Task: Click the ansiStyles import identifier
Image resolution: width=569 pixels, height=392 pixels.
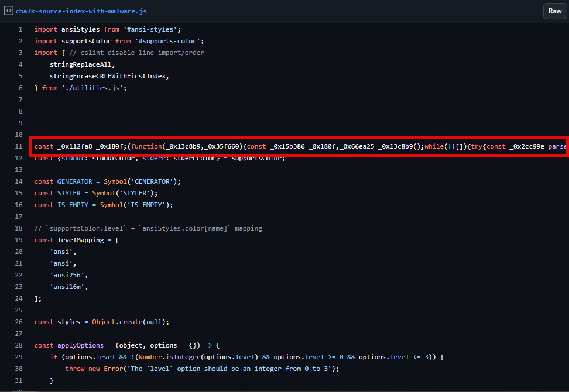Action: pyautogui.click(x=81, y=29)
